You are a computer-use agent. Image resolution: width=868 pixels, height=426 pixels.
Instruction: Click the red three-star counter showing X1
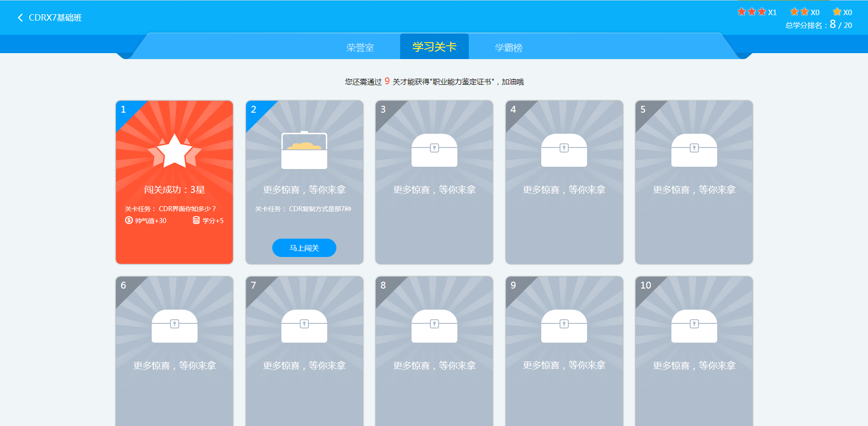tap(757, 11)
